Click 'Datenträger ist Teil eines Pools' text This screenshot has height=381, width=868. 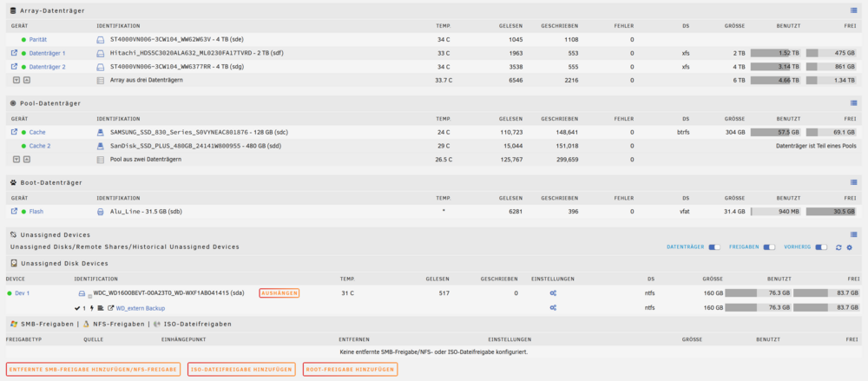tap(817, 146)
